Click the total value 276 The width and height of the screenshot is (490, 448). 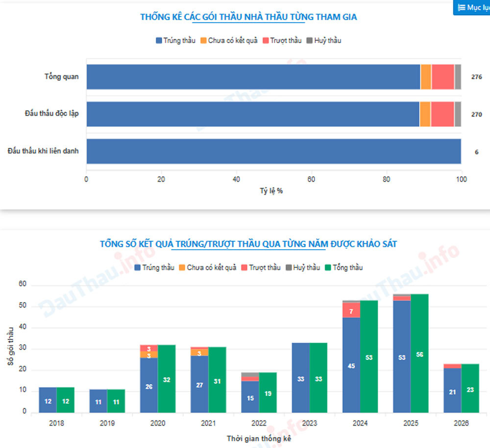click(477, 77)
